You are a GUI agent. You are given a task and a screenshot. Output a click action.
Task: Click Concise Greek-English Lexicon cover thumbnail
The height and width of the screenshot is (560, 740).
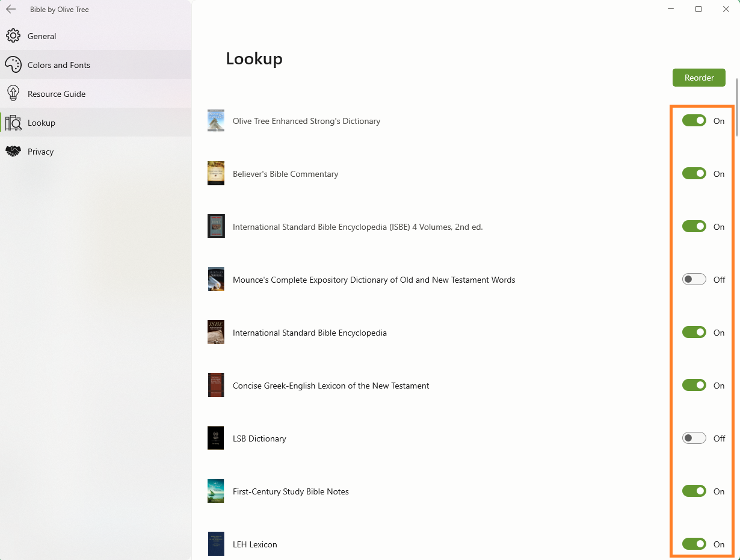tap(216, 385)
